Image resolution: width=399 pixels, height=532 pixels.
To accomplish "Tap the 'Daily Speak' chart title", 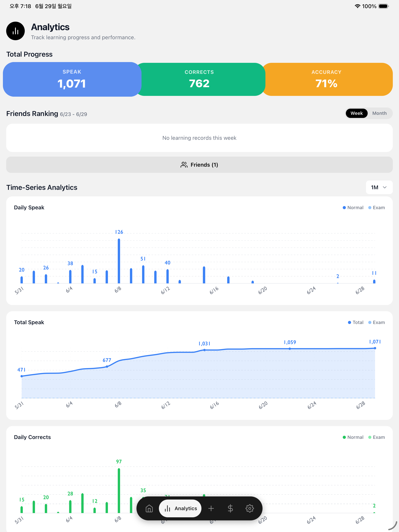I will [x=29, y=208].
